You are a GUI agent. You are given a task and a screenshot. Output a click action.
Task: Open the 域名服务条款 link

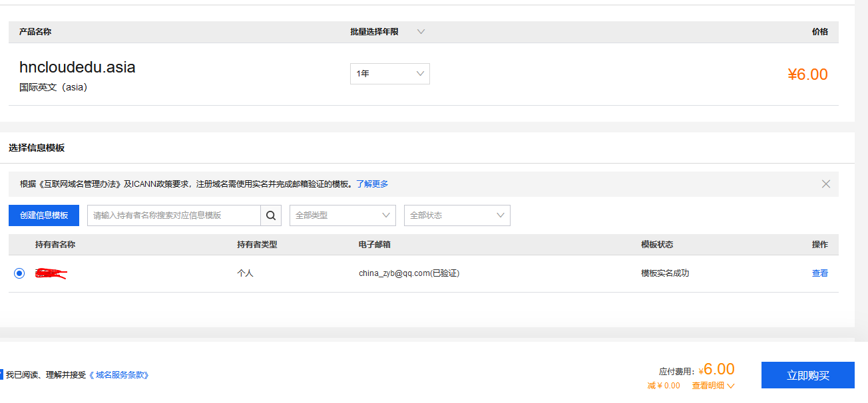[x=119, y=375]
